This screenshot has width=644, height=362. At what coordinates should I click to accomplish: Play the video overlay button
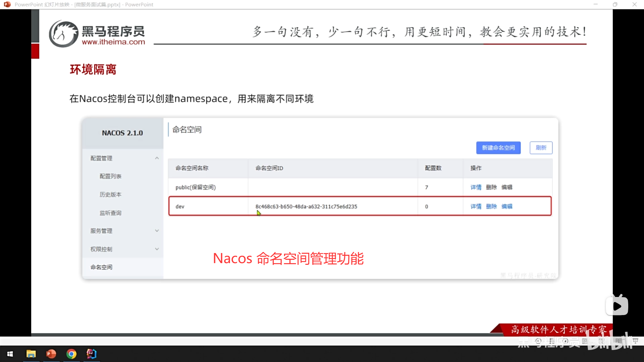tap(617, 306)
